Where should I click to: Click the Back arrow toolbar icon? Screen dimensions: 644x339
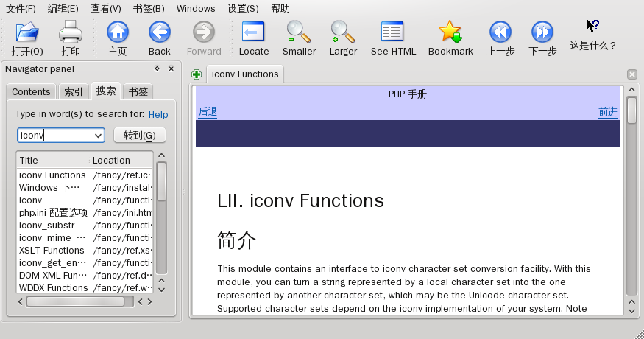(x=160, y=32)
